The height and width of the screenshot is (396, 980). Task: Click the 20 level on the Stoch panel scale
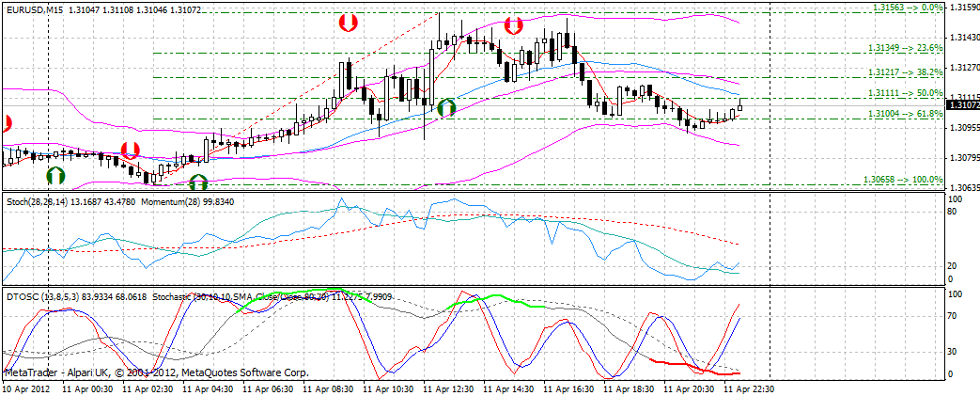[954, 266]
